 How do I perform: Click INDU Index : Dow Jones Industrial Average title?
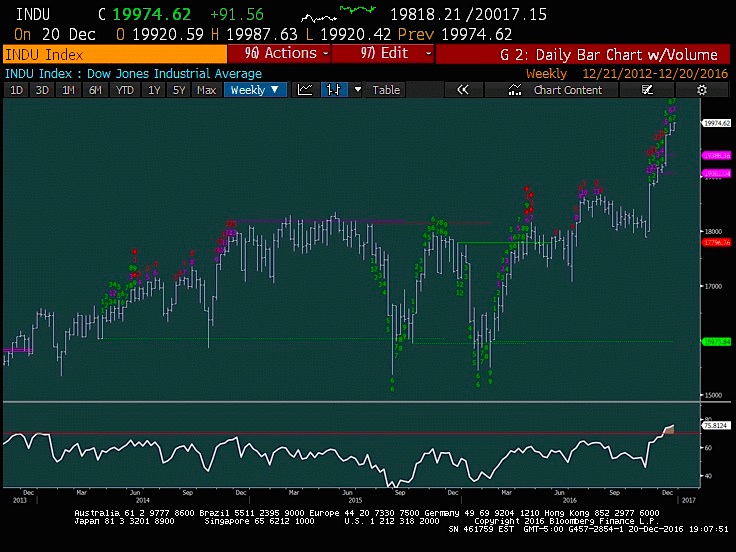(133, 74)
